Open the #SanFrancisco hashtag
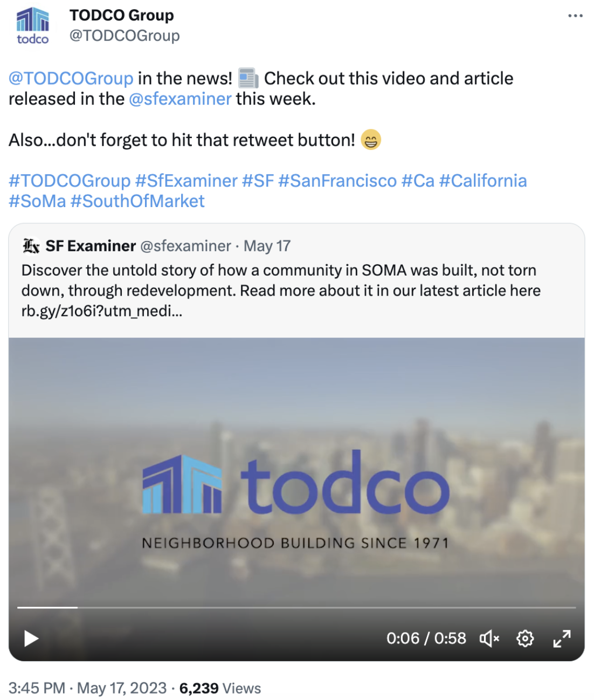The image size is (594, 700). coord(337,181)
